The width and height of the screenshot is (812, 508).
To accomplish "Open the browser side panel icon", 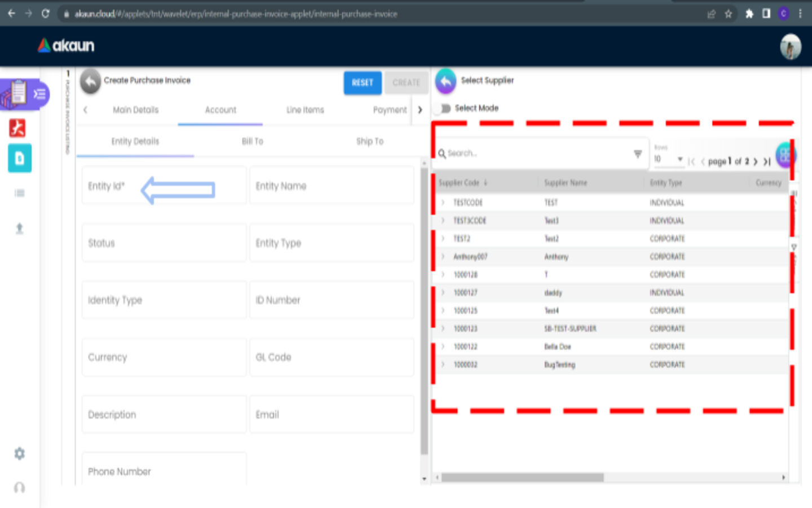I will [766, 14].
